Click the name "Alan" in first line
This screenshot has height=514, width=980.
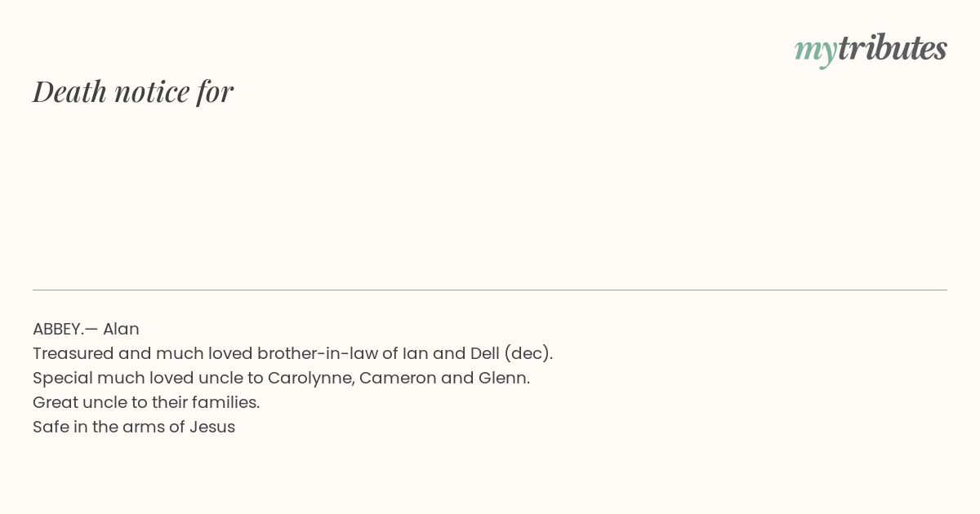click(121, 329)
